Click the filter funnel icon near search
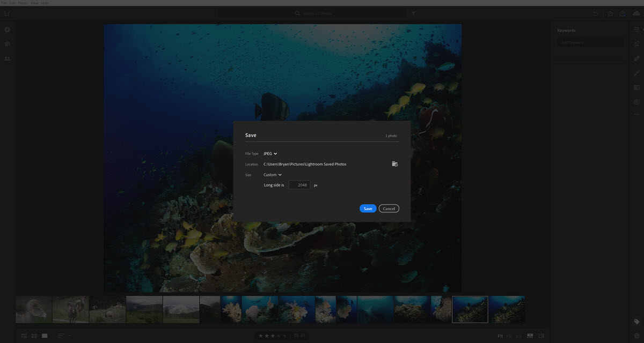Screen dimensions: 644x343 click(x=413, y=13)
